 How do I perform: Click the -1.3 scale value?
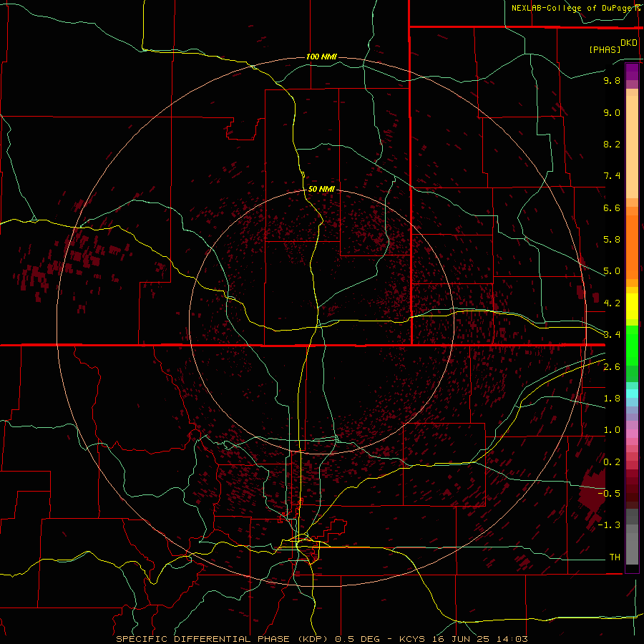tap(609, 525)
